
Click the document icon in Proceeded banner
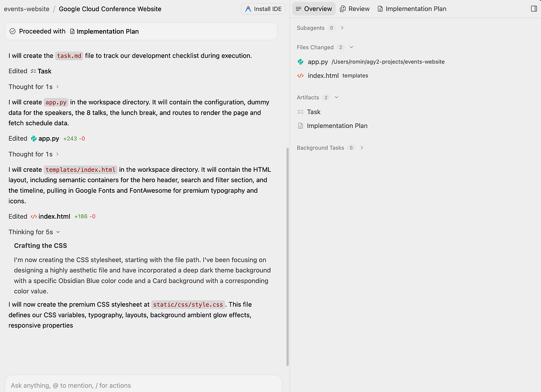[x=72, y=31]
